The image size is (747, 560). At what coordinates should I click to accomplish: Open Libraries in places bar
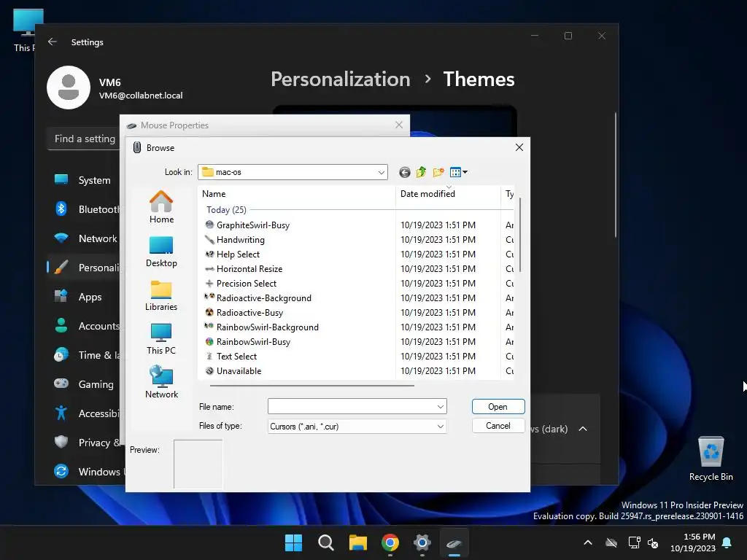point(161,296)
